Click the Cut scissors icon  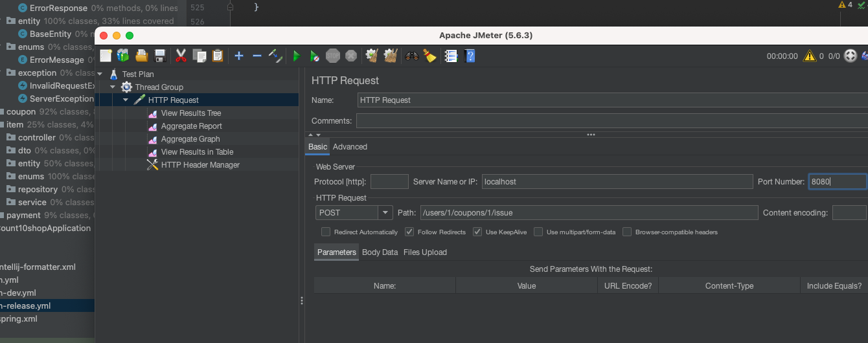[181, 56]
